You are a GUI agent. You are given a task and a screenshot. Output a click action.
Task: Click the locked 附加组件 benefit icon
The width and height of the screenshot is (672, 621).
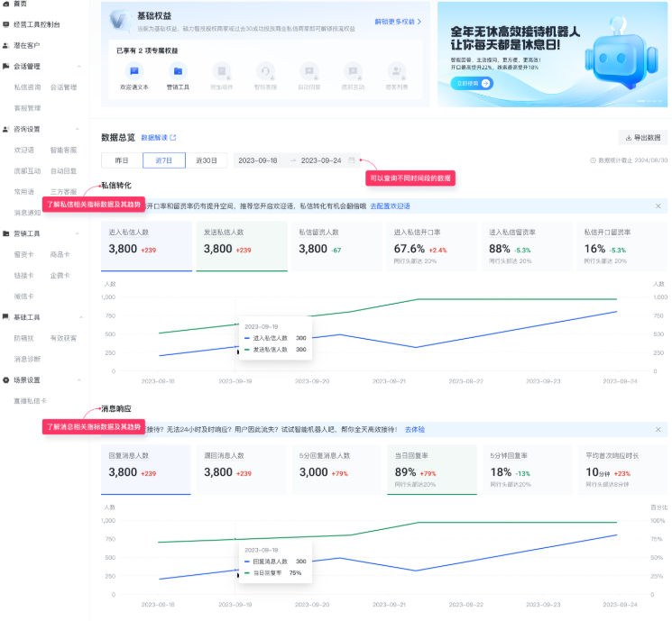(222, 71)
